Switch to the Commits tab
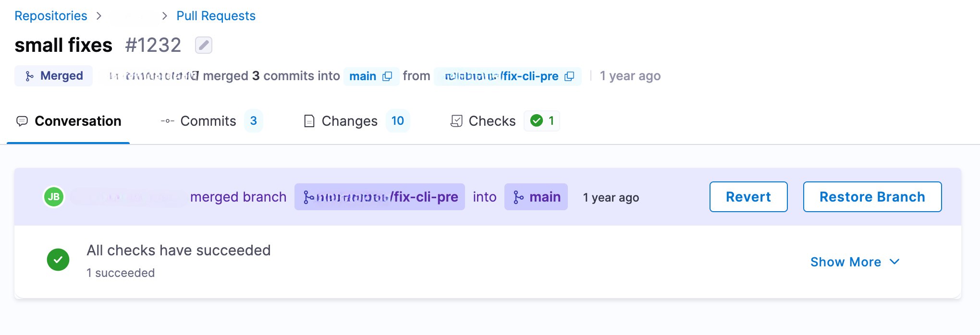 [208, 121]
